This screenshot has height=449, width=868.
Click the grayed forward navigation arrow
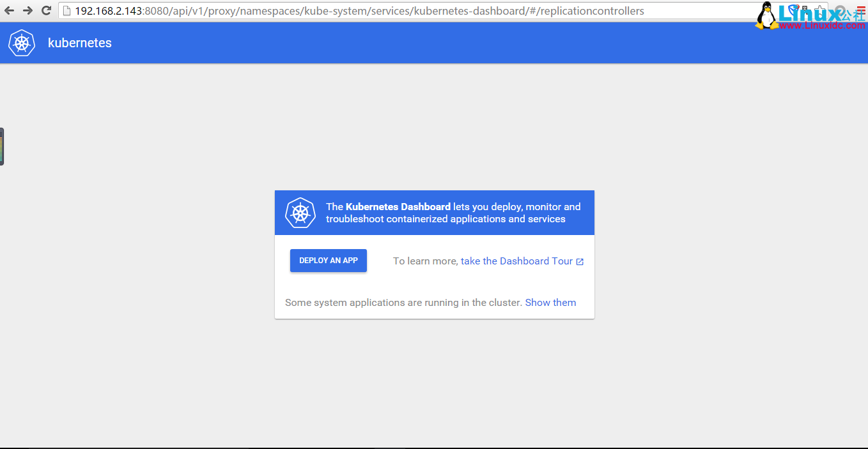pyautogui.click(x=27, y=10)
